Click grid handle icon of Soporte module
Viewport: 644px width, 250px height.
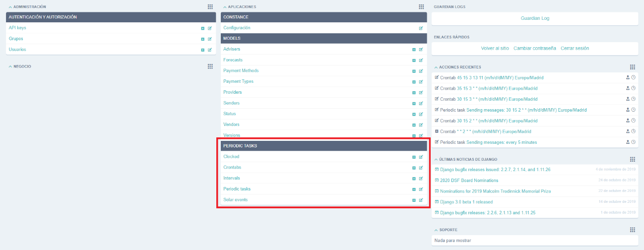click(633, 230)
